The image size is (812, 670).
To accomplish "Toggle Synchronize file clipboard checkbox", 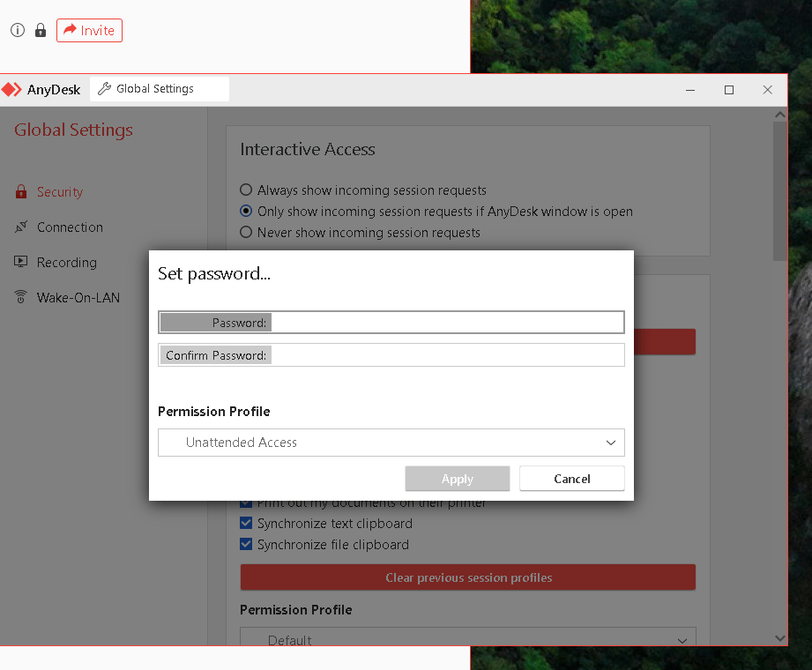I will [x=246, y=545].
